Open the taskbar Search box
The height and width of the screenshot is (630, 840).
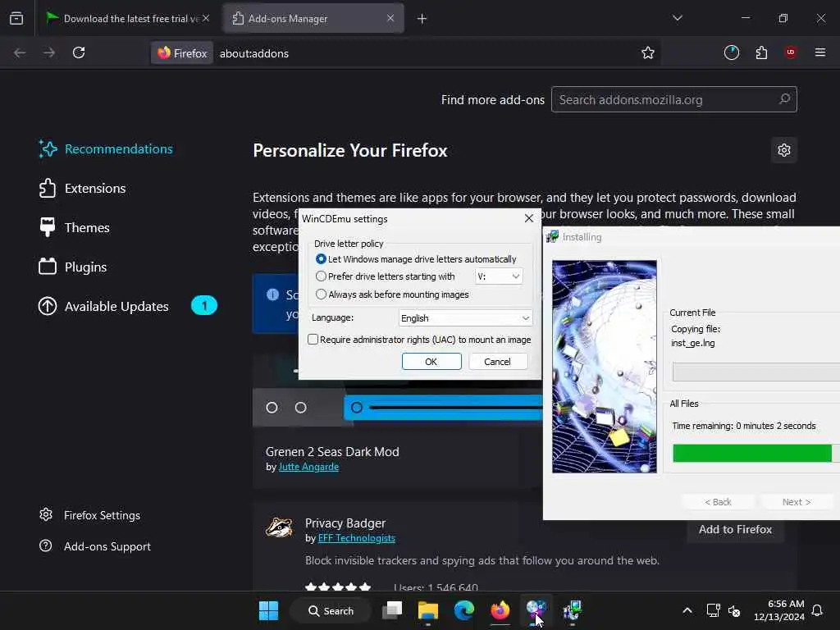pyautogui.click(x=331, y=610)
